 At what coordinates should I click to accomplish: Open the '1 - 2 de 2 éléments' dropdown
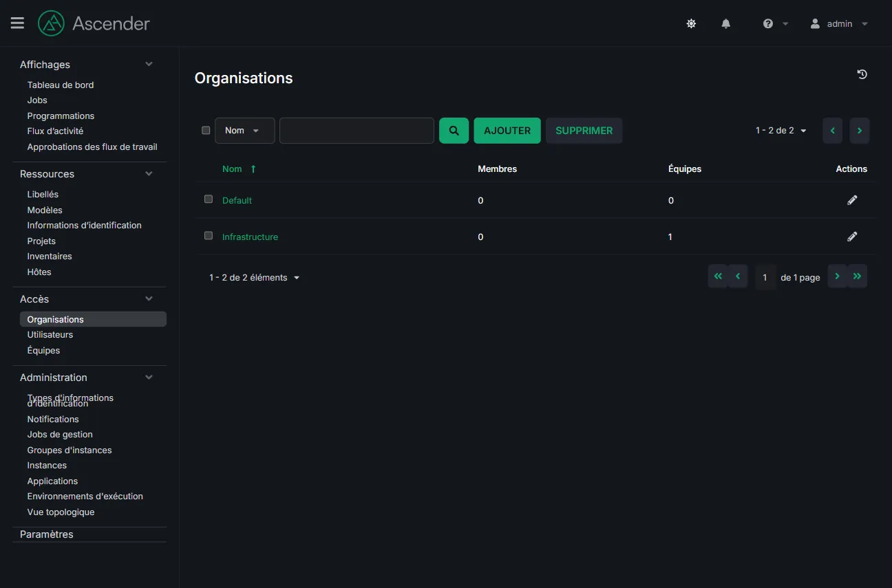tap(255, 278)
